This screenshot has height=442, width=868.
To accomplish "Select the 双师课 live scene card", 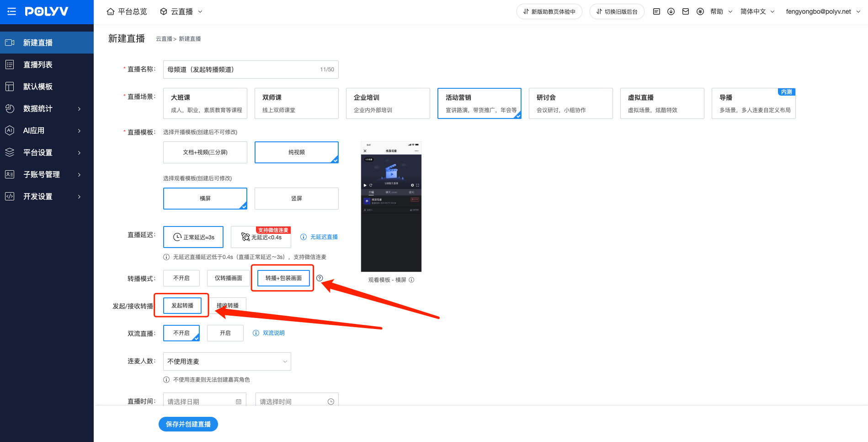I will [x=297, y=103].
